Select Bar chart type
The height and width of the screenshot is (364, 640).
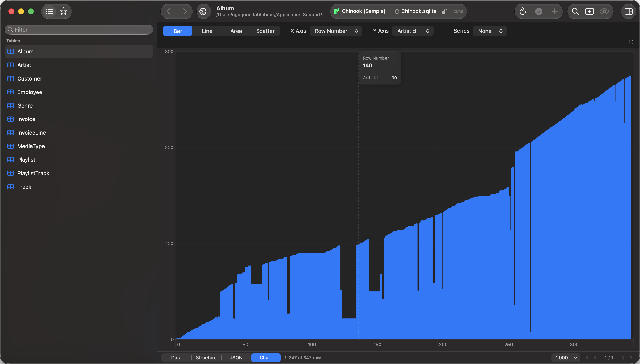point(178,31)
